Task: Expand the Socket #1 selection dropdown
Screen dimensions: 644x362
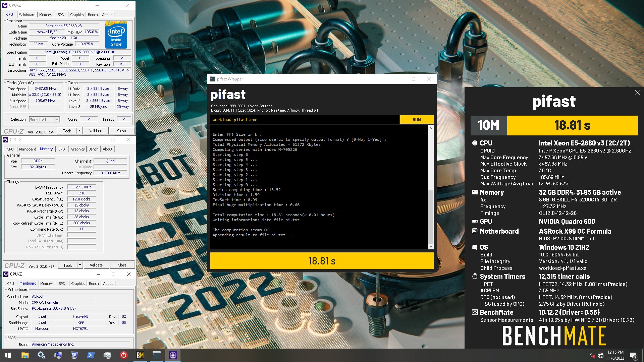Action: point(57,120)
